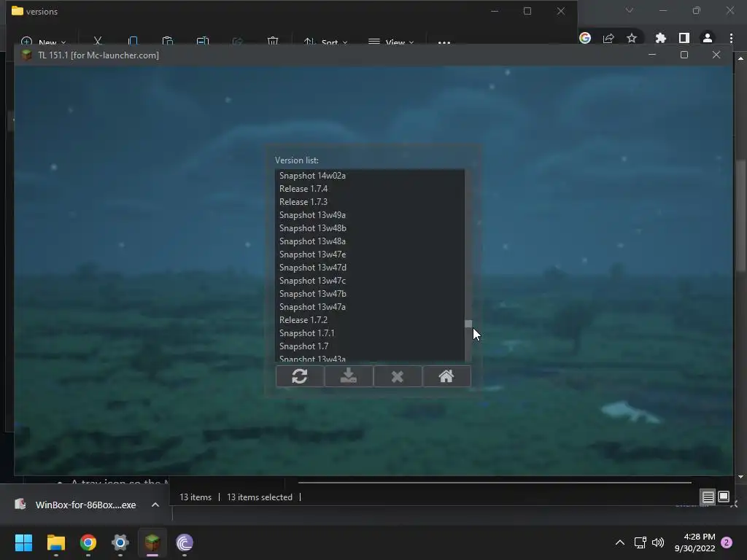Expand WinBox download item options chevron
This screenshot has width=747, height=560.
pyautogui.click(x=155, y=505)
